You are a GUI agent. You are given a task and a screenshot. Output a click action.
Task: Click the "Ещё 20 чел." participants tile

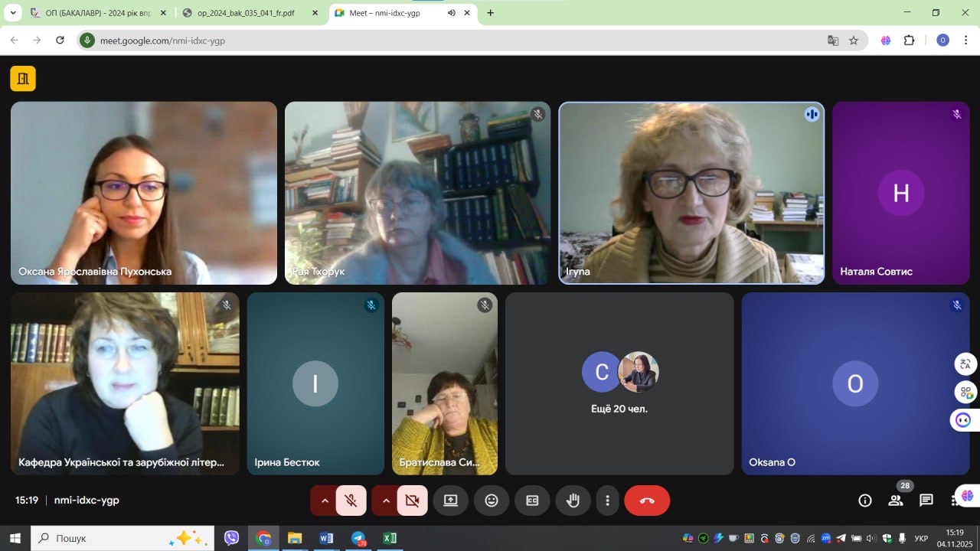tap(619, 383)
